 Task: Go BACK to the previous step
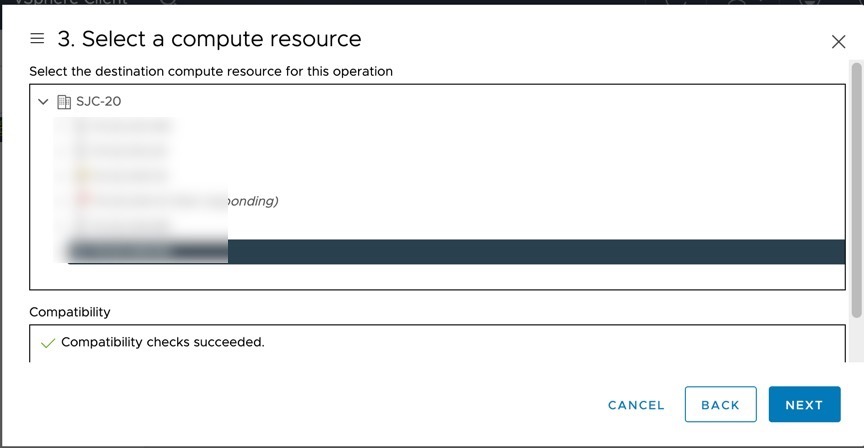tap(720, 405)
